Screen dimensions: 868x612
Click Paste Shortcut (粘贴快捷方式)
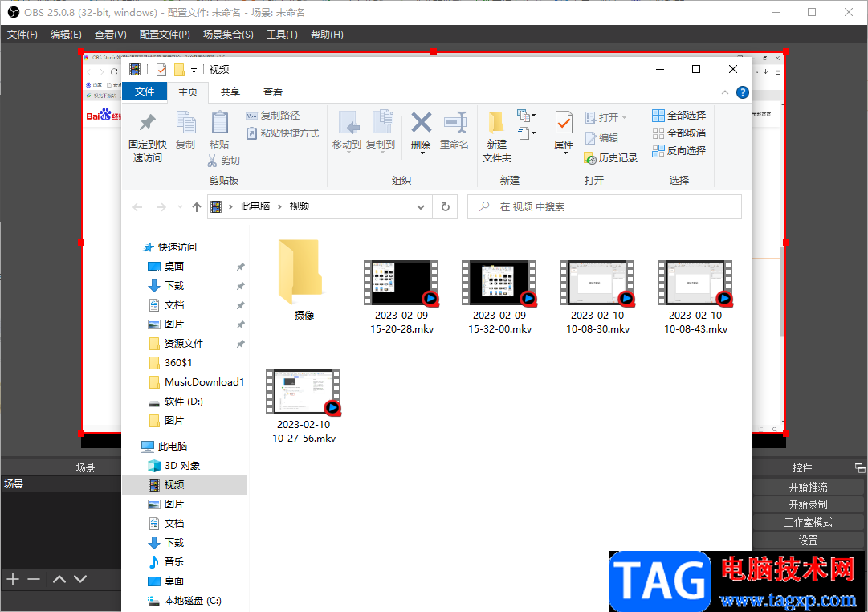pyautogui.click(x=283, y=133)
